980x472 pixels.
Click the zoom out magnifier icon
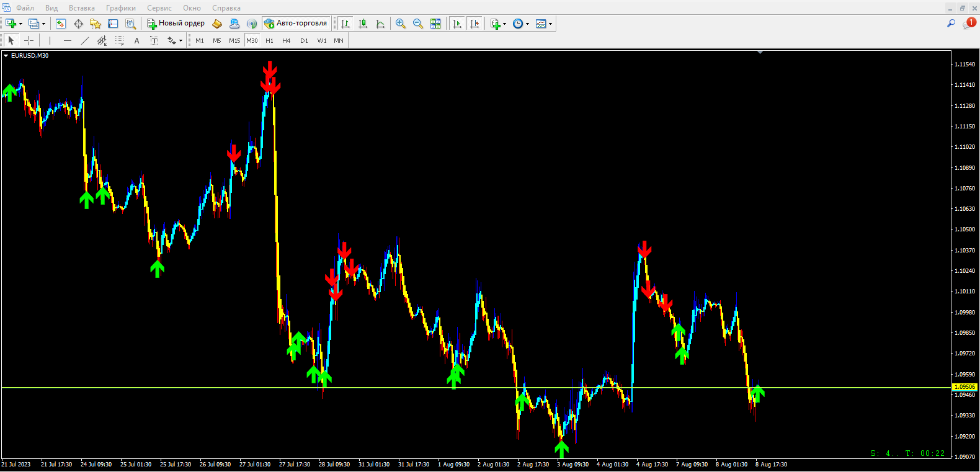coord(418,24)
